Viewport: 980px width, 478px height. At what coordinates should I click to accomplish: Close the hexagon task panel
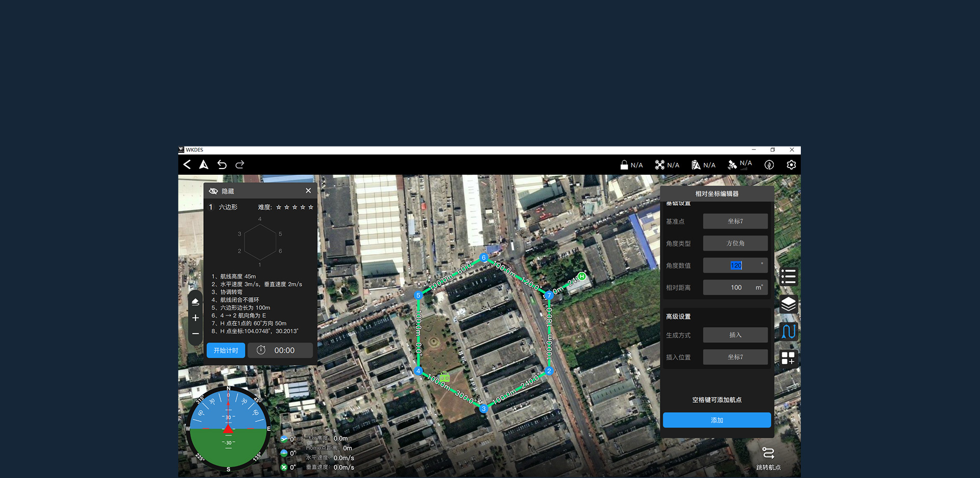tap(308, 190)
